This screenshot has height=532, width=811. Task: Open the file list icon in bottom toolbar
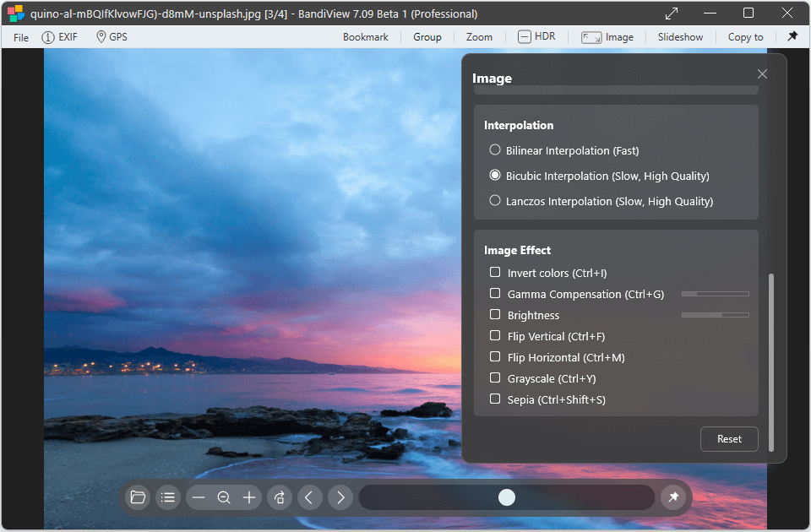click(x=168, y=497)
